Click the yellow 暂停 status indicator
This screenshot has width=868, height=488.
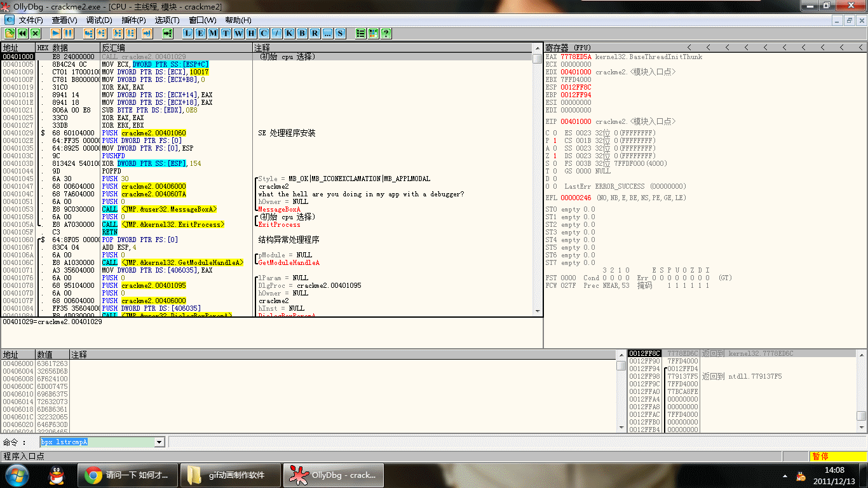coord(837,456)
